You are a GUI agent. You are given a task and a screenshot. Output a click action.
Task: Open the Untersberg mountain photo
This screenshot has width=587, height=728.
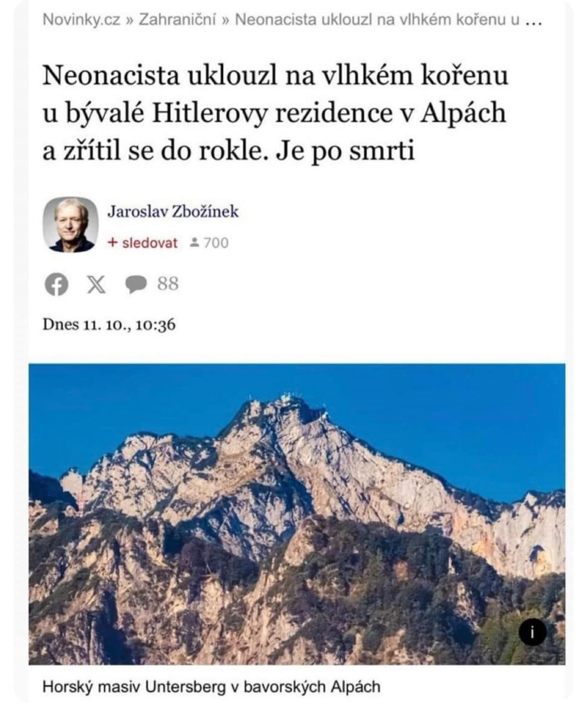pos(297,514)
